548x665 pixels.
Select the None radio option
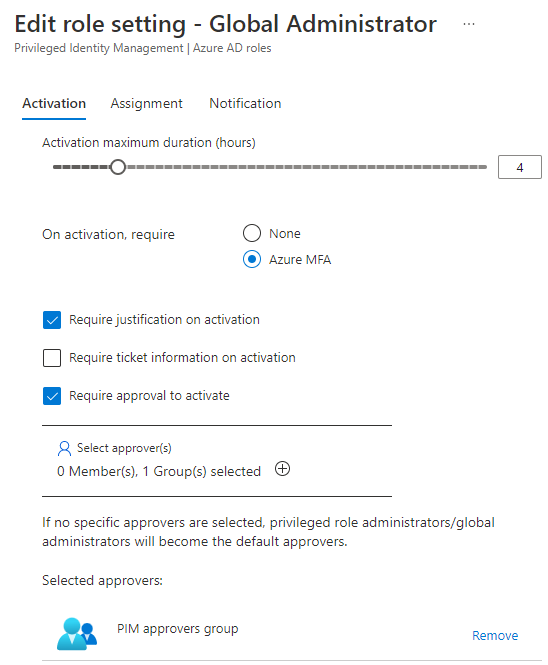[x=252, y=233]
